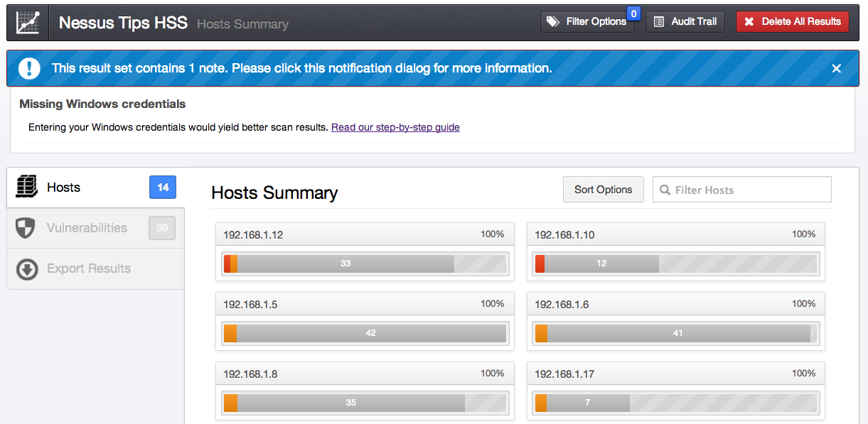Click the Nessus chart logo icon
This screenshot has width=868, height=424.
tap(28, 23)
